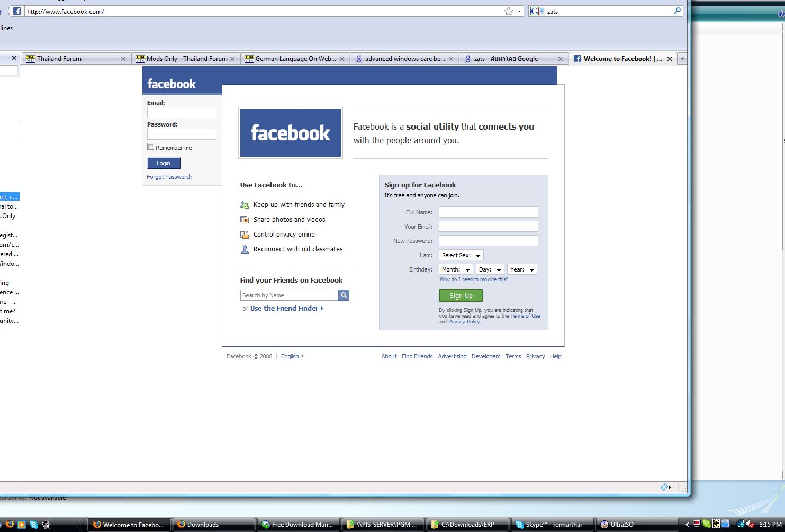Click the New Password signup field
Viewport: 785px width, 532px height.
(489, 240)
